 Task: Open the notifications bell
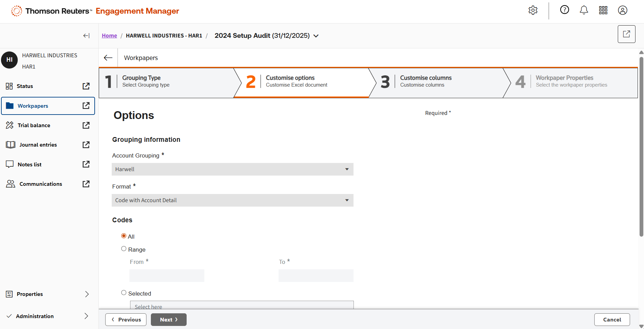coord(584,10)
